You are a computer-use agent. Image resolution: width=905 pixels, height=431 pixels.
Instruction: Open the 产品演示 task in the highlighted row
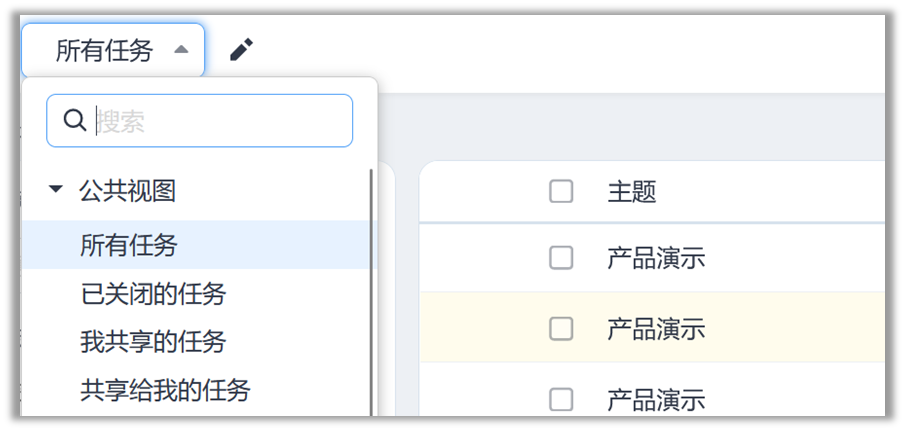pyautogui.click(x=656, y=328)
